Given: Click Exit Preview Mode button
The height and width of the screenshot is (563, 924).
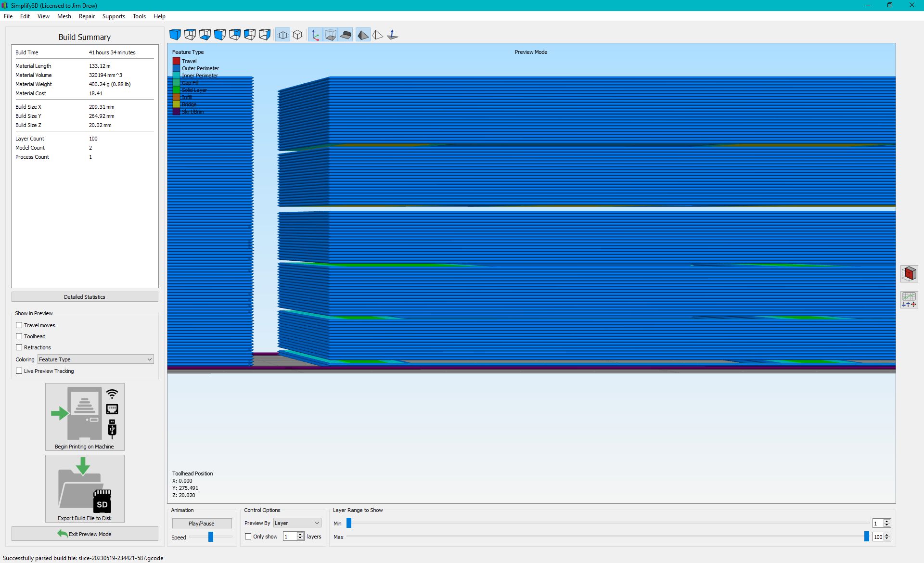Looking at the screenshot, I should 85,534.
